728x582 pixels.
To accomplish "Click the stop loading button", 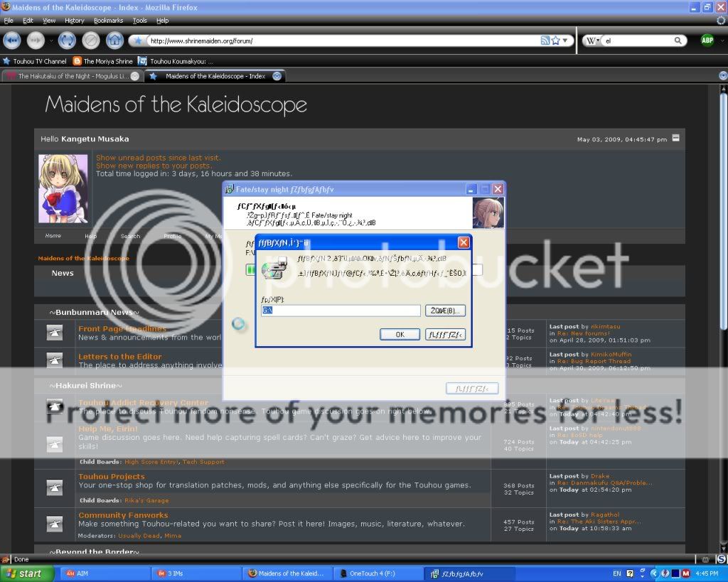I will (91, 41).
